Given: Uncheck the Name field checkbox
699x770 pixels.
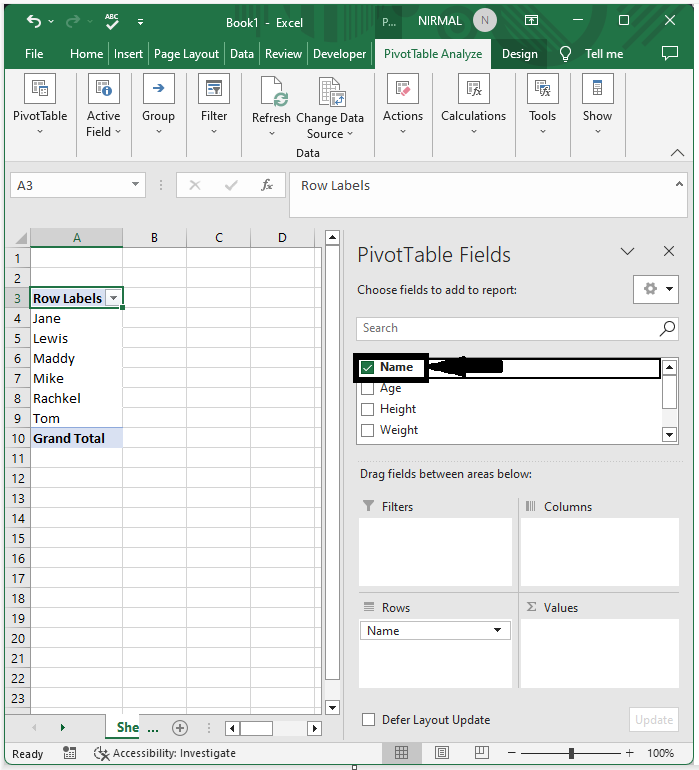Looking at the screenshot, I should pyautogui.click(x=367, y=367).
